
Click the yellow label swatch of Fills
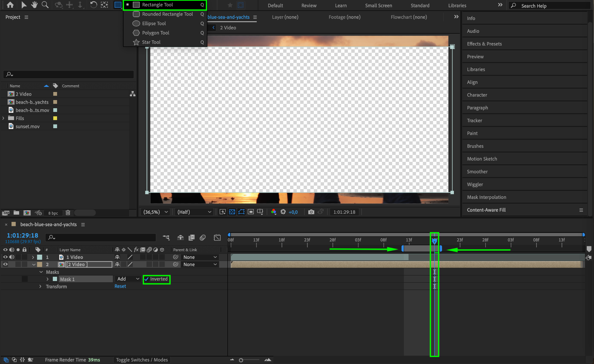click(x=55, y=118)
